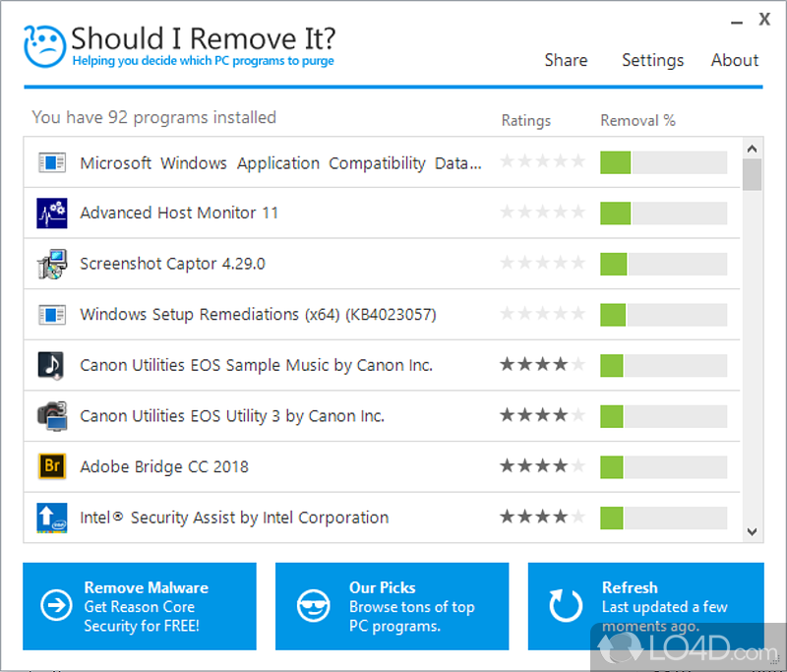
Task: Click the 'Ratings' column header
Action: pos(526,121)
